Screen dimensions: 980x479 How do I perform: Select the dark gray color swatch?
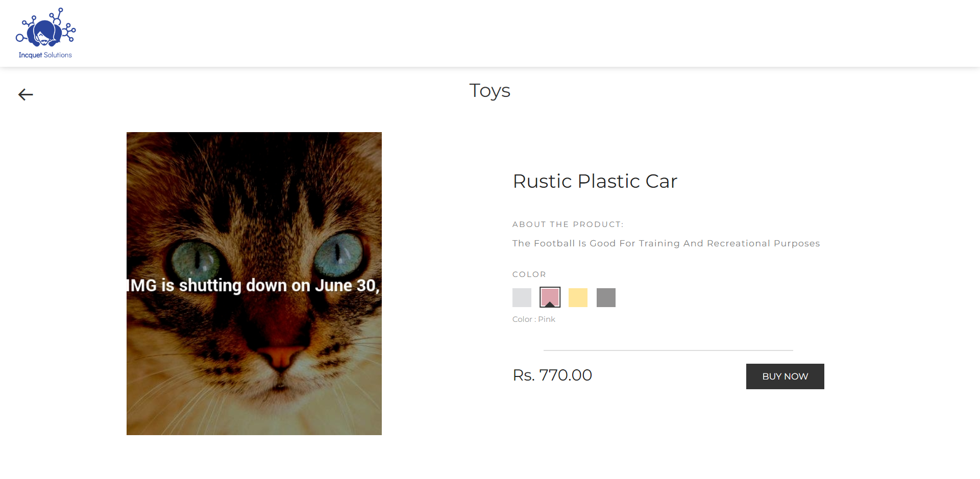click(605, 297)
